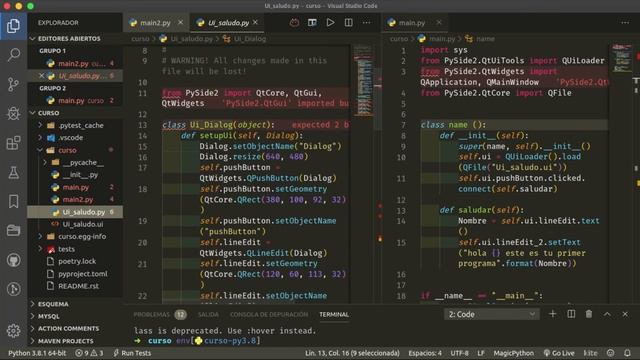The height and width of the screenshot is (360, 640).
Task: Open the Source Control view
Action: tap(13, 84)
